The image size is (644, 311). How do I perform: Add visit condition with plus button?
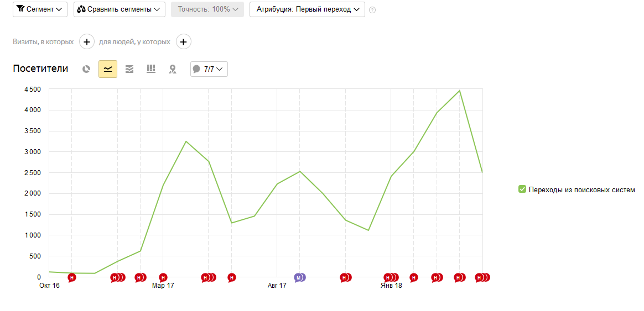87,42
